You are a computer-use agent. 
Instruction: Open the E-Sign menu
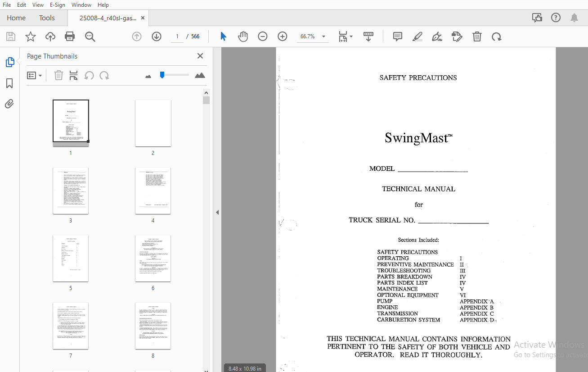57,5
